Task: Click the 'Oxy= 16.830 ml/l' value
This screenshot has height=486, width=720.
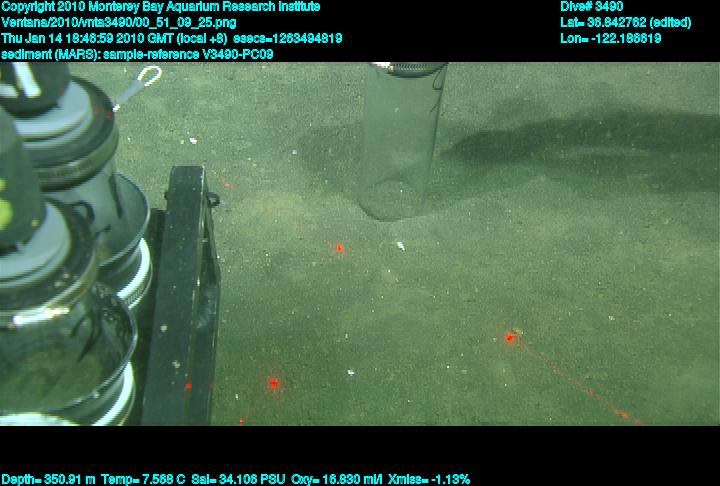Action: pos(337,480)
